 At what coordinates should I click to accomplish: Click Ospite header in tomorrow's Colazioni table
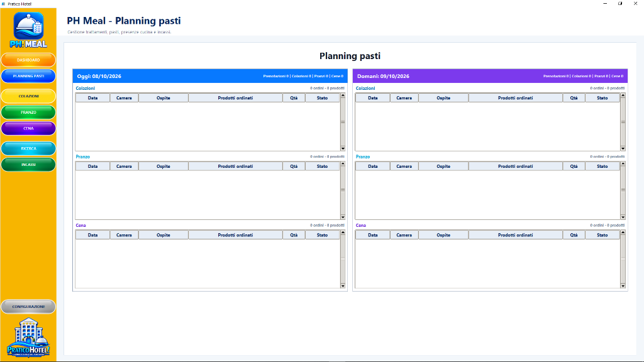(443, 97)
